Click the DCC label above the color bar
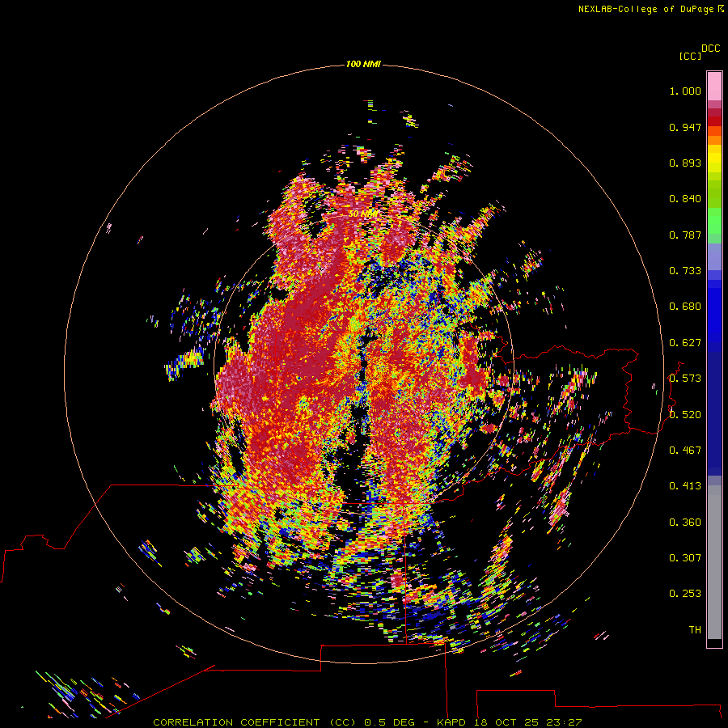 pos(711,49)
